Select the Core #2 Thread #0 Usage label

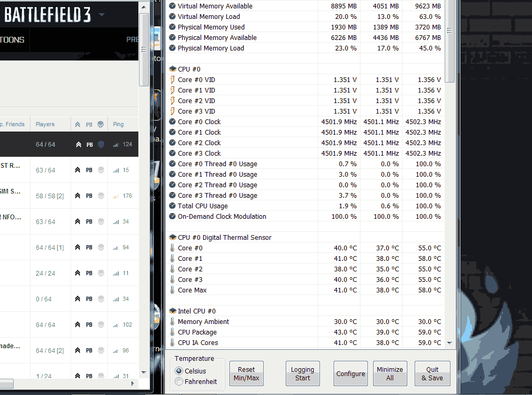[x=217, y=185]
